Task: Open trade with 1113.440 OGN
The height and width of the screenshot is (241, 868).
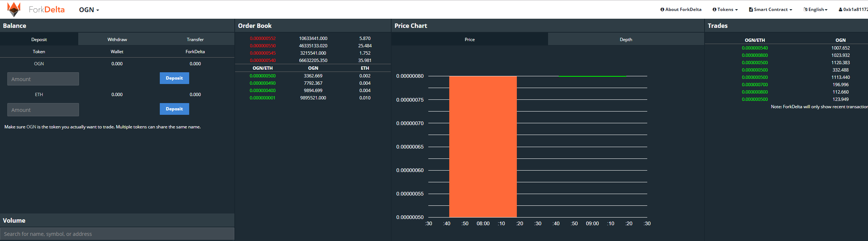Action: tap(786, 77)
